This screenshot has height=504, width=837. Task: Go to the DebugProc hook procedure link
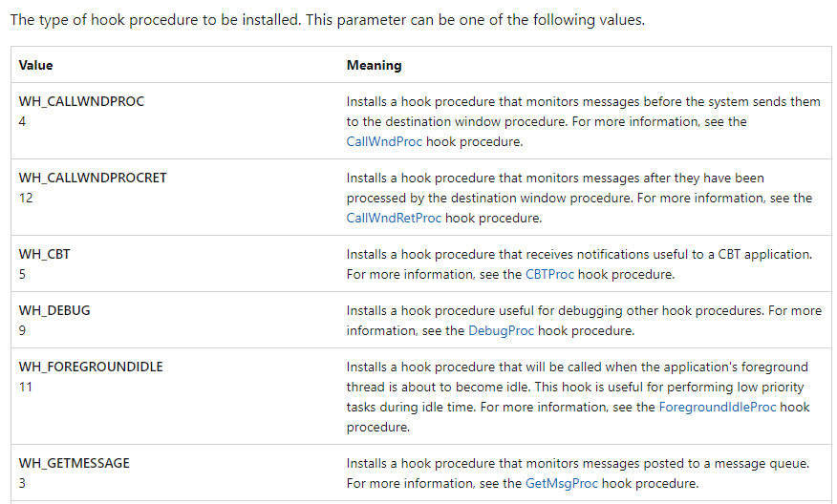501,331
